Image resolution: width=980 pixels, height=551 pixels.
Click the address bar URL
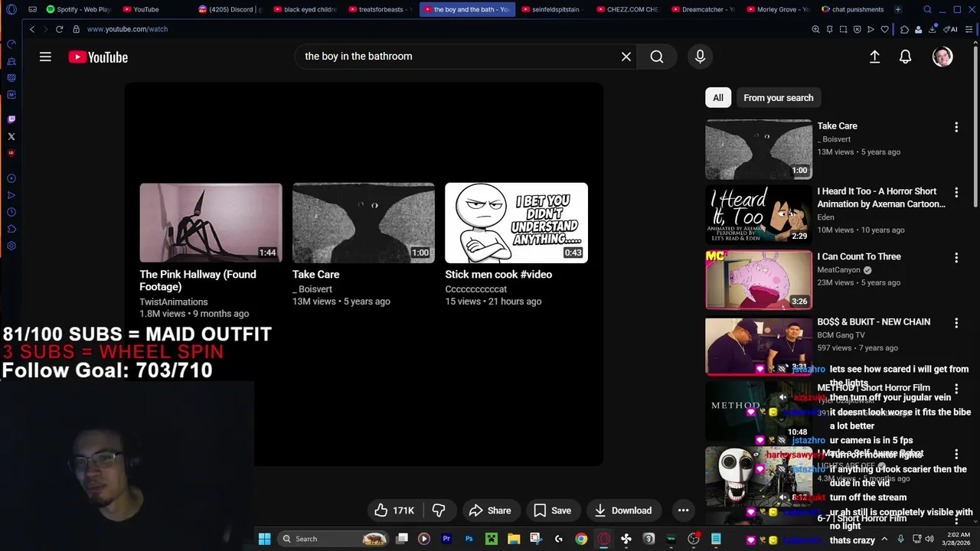pos(127,29)
